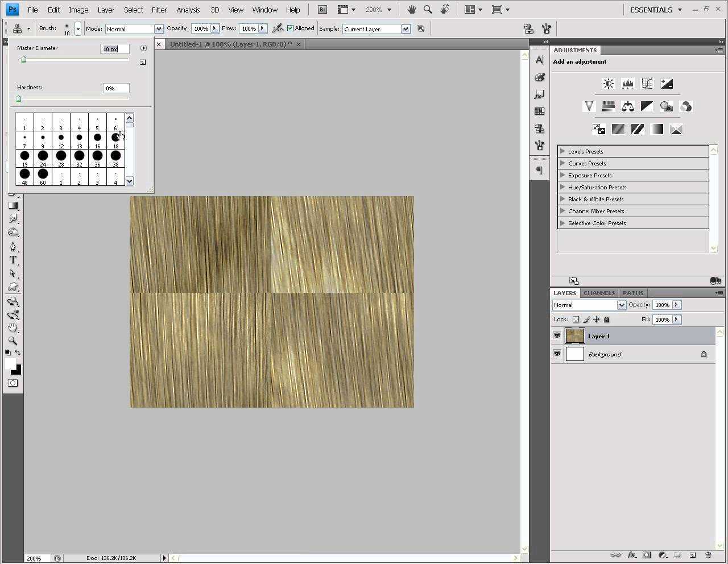
Task: Toggle lock position icon
Action: point(596,320)
